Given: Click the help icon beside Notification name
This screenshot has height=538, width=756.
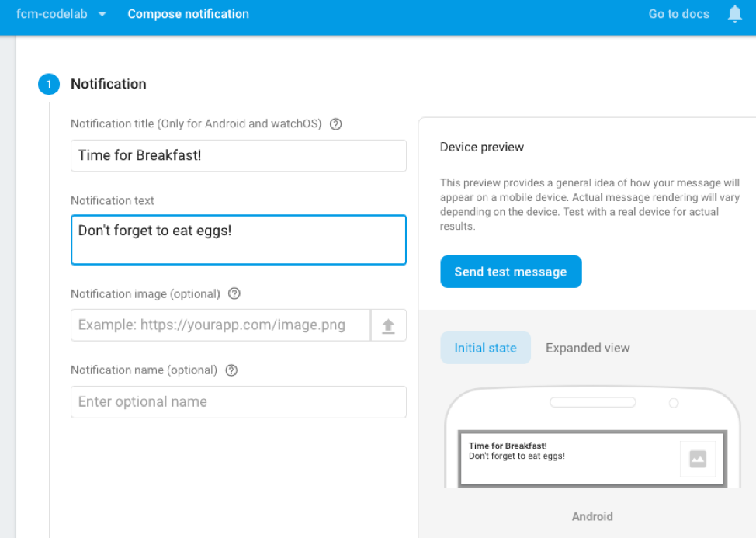Looking at the screenshot, I should click(x=231, y=370).
